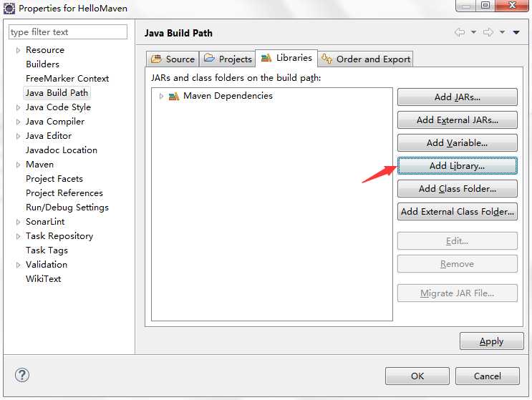Select Javadoc Location in the tree
Viewport: 532px width, 400px height.
(62, 150)
